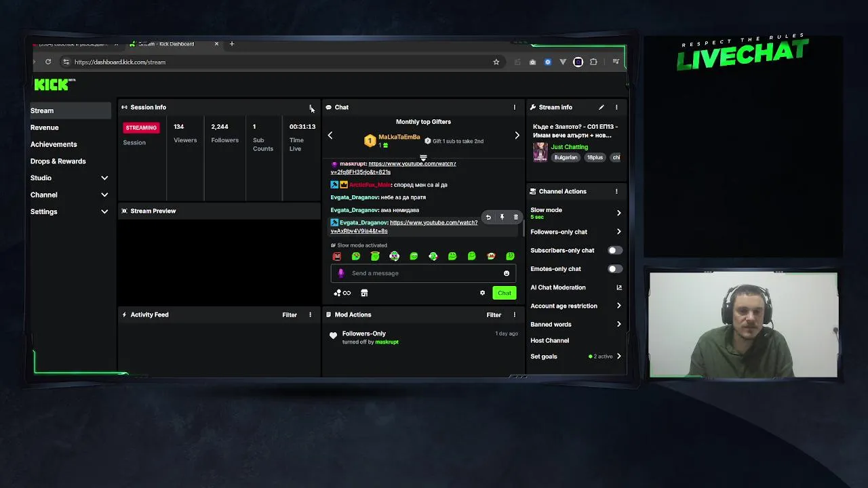Open the Activity Feed options menu

pos(311,314)
